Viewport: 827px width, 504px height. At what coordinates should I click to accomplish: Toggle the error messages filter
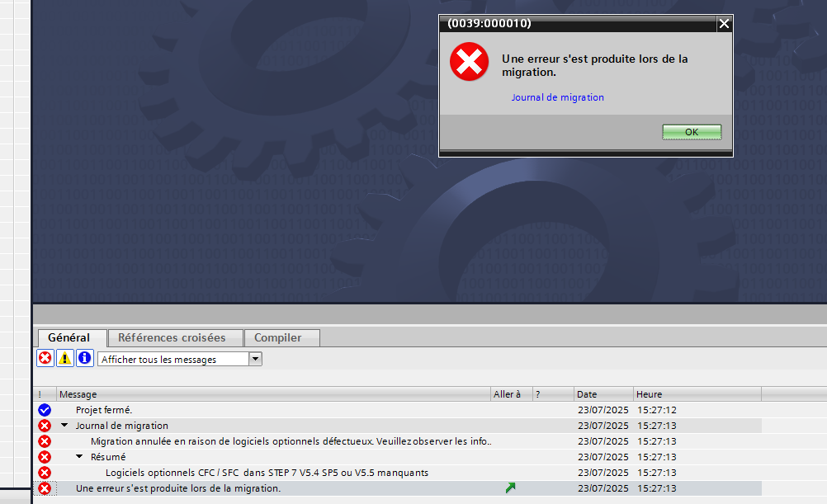45,359
